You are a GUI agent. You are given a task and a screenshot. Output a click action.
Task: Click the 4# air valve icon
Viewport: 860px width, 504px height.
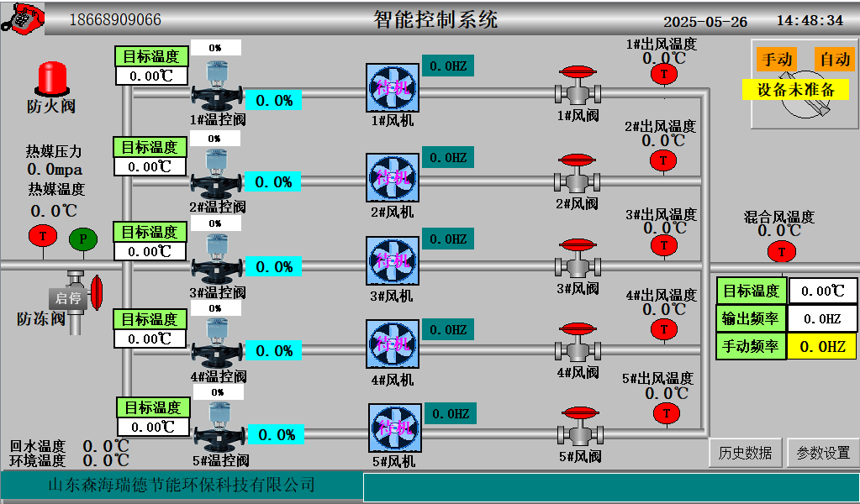coord(577,344)
